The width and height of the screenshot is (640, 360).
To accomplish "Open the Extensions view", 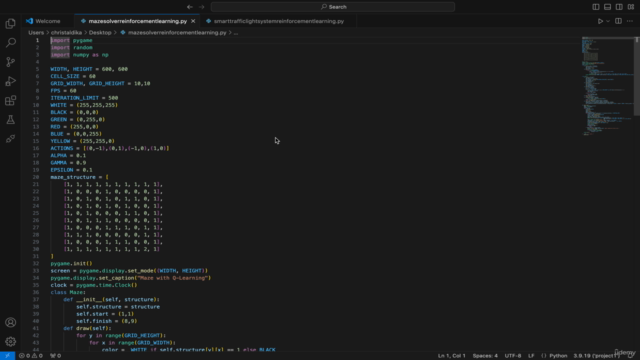I will point(11,100).
